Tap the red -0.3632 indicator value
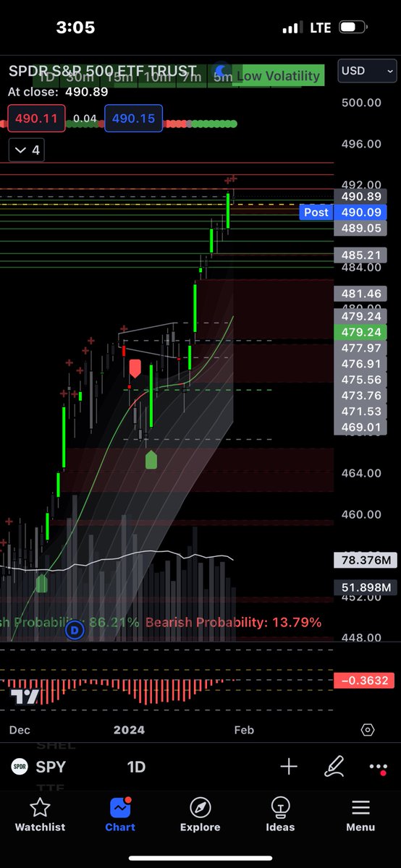The image size is (401, 868). [365, 680]
